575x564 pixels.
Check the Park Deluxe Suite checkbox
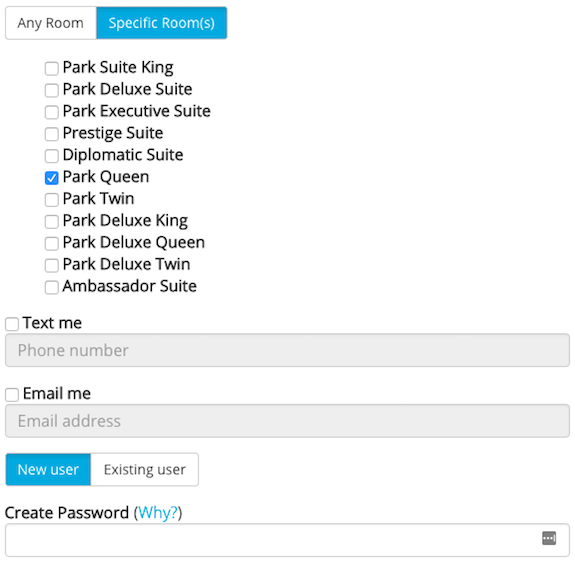click(51, 90)
